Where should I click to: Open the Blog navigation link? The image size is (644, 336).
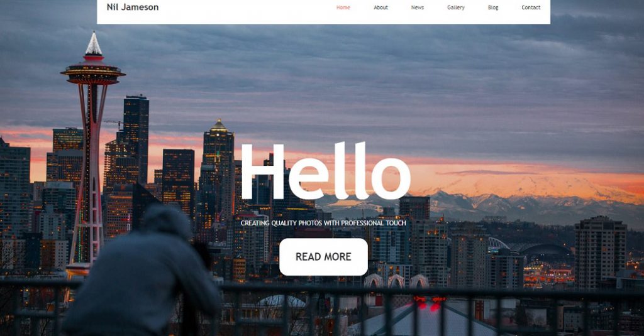[493, 8]
